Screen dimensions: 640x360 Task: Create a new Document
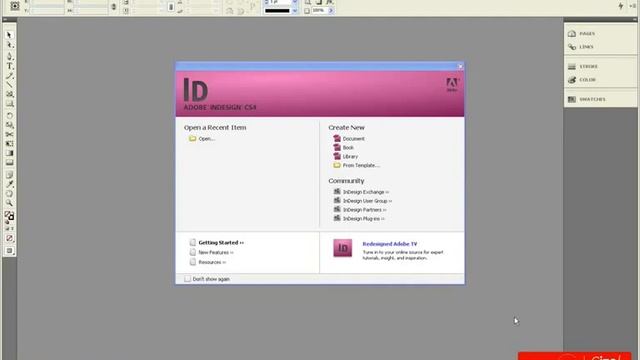(x=349, y=139)
